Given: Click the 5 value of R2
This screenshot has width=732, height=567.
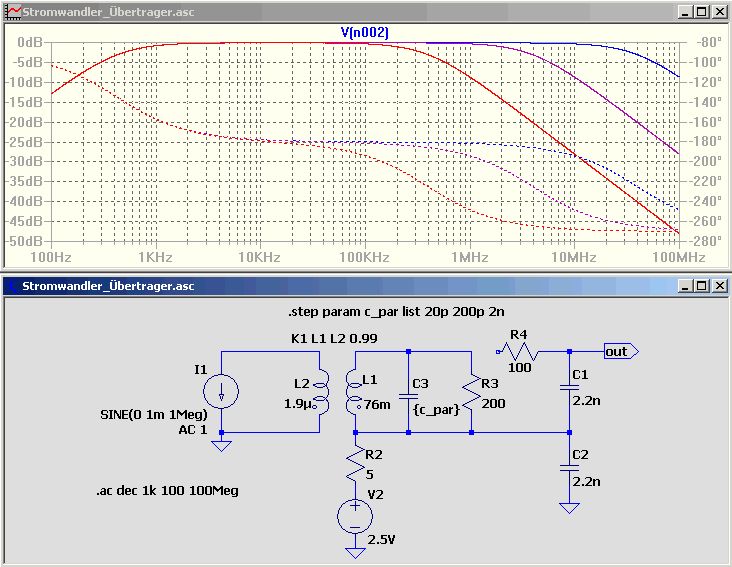Looking at the screenshot, I should tap(369, 475).
